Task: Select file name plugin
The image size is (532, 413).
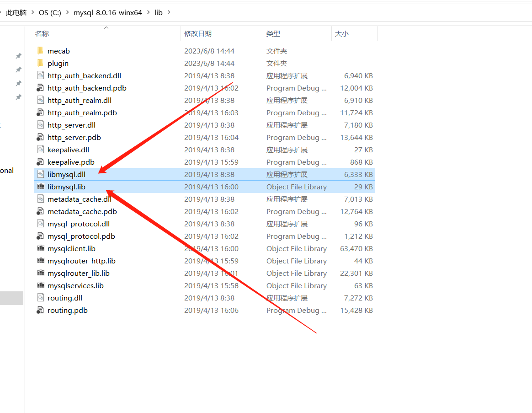Action: coord(58,64)
